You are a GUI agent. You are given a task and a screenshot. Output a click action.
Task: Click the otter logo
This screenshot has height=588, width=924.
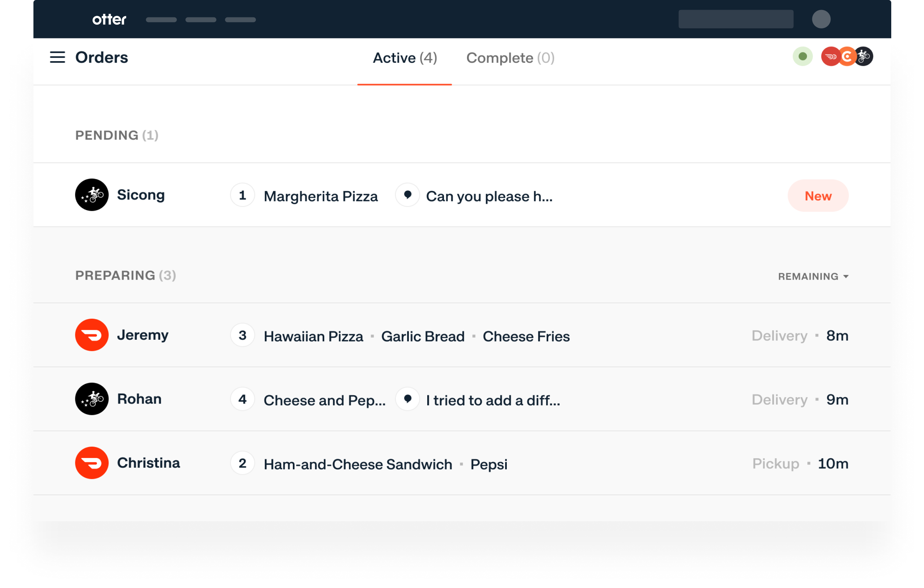(109, 19)
